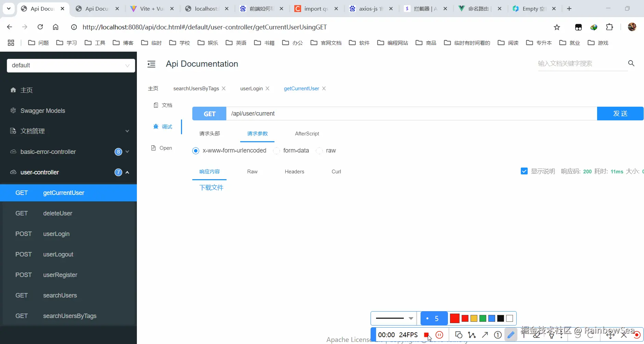Go to the browser home page
Viewport: 644px width, 344px height.
click(x=55, y=27)
